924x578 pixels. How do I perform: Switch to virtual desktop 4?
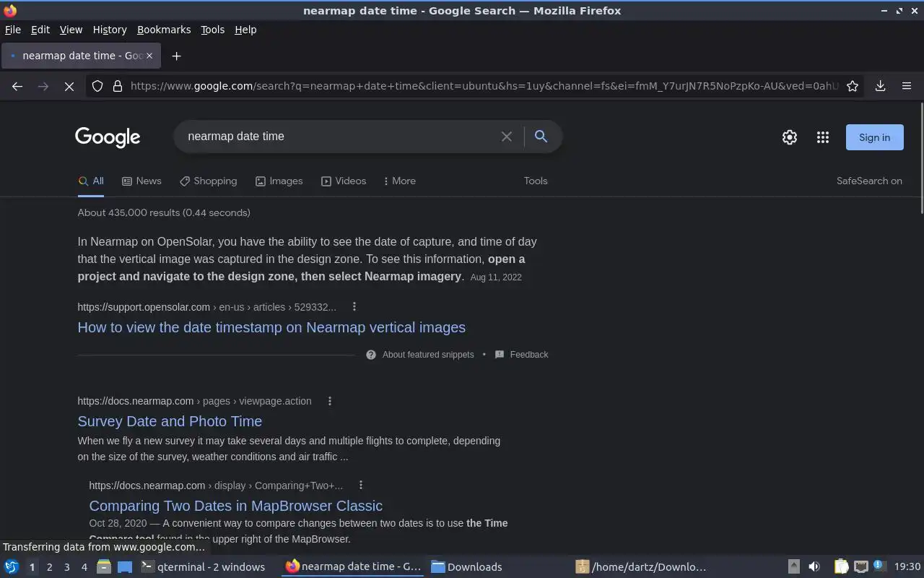pos(84,567)
